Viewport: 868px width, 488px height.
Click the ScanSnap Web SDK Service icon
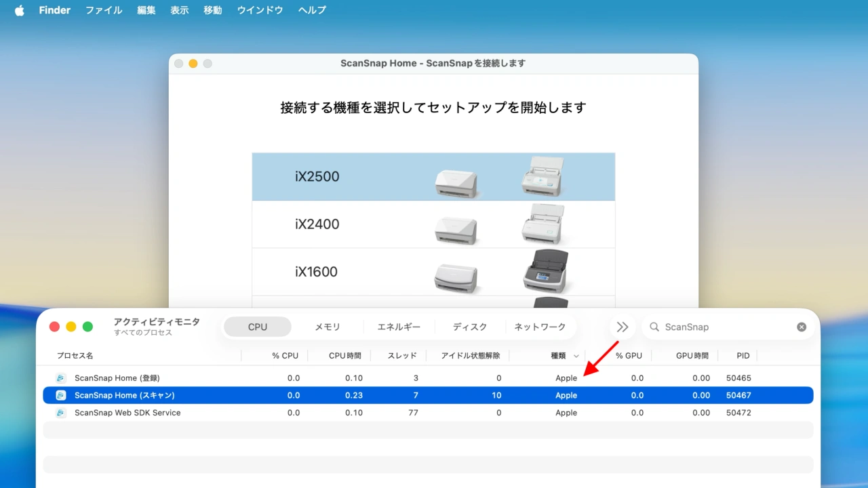(60, 413)
